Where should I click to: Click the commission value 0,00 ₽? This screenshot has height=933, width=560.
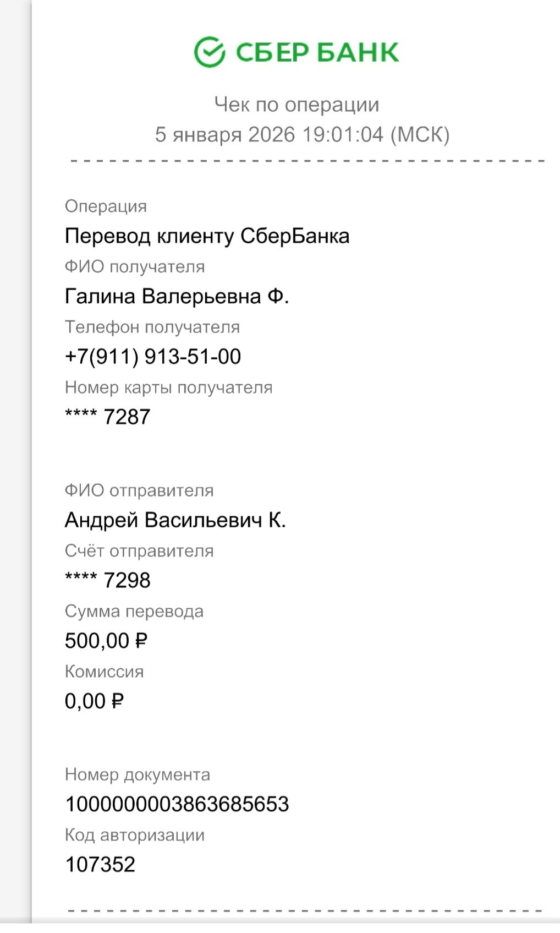(94, 701)
